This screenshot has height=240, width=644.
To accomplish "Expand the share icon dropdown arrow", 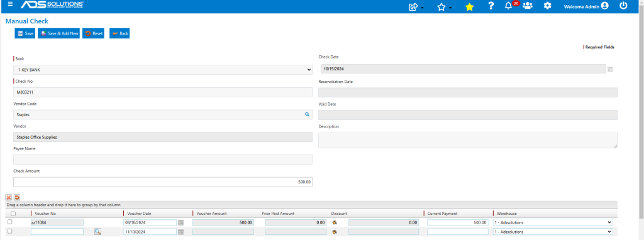I will tap(422, 8).
